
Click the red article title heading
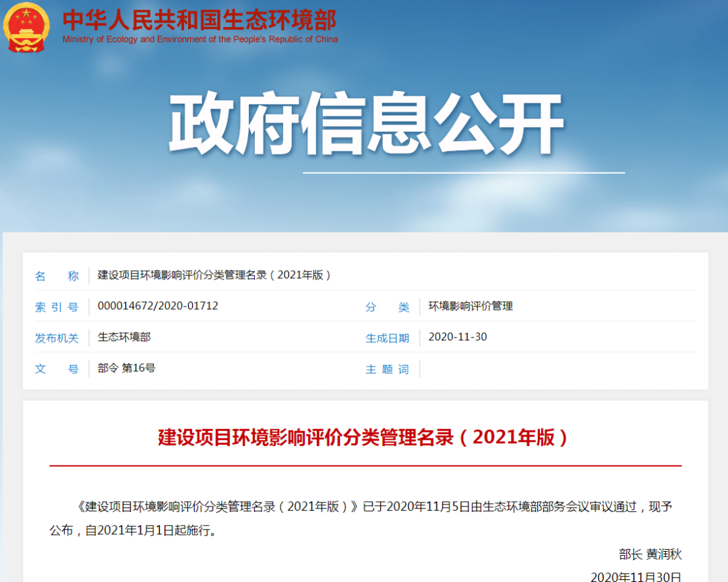pos(363,438)
